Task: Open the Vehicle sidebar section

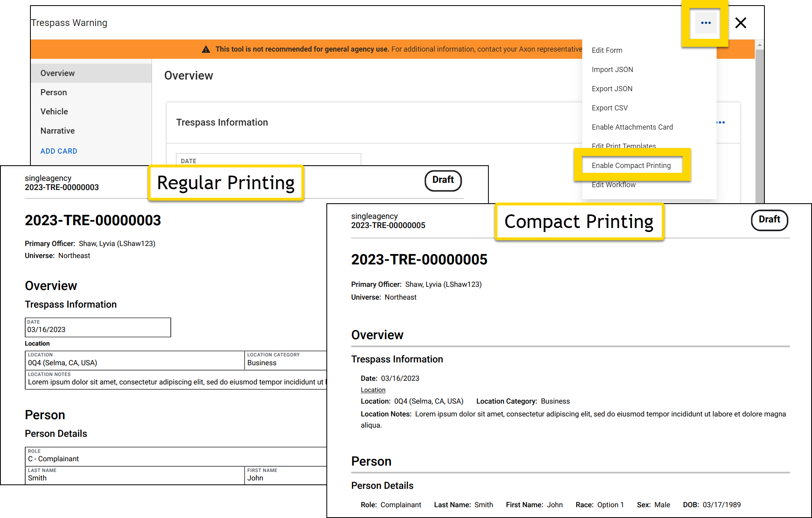Action: coord(54,111)
